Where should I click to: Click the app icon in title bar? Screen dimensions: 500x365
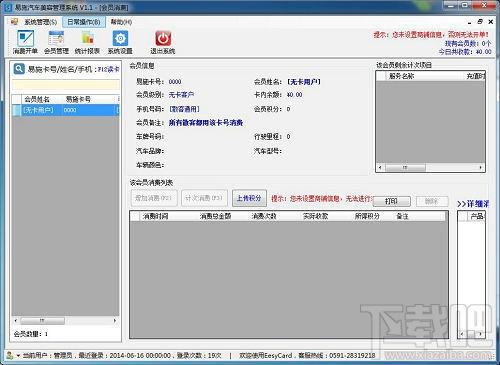(9, 7)
